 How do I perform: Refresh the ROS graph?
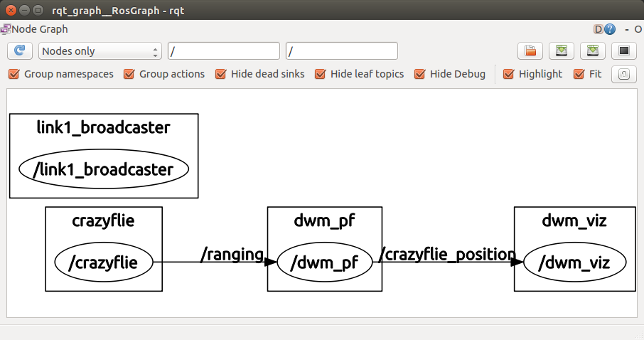(19, 51)
